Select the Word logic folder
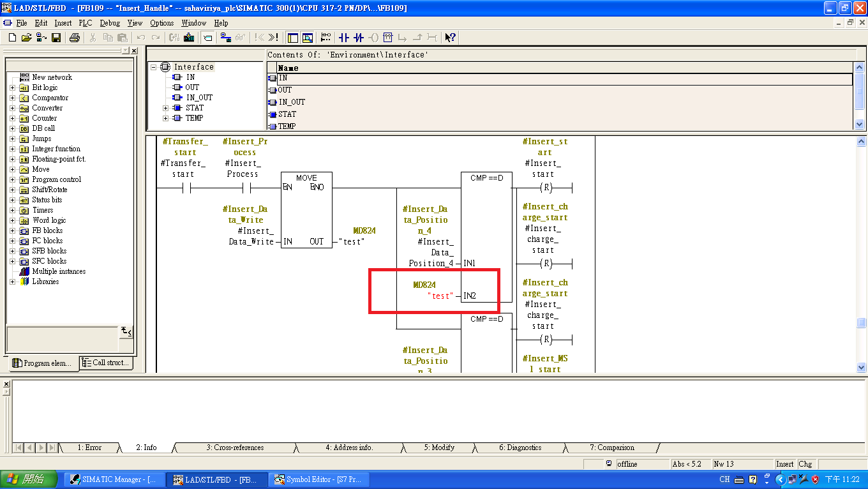Viewport: 868px width, 489px height. coord(49,220)
